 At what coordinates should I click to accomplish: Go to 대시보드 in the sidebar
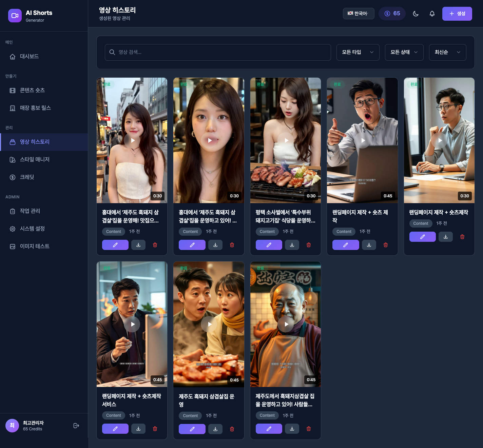point(29,56)
